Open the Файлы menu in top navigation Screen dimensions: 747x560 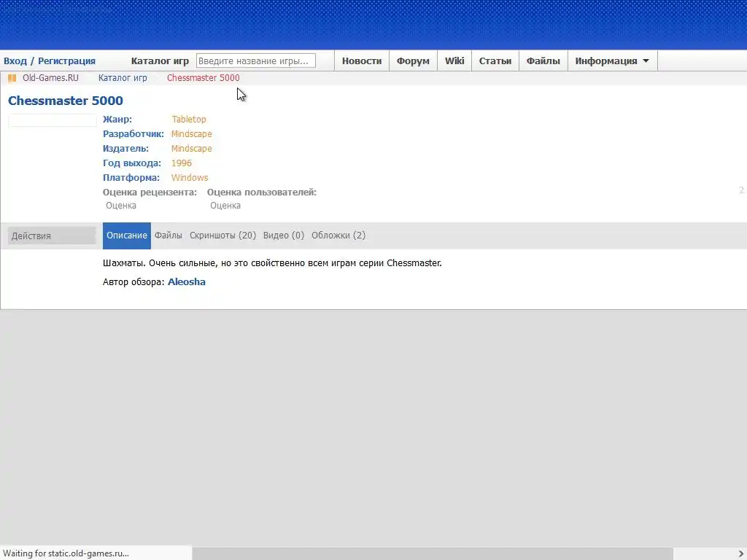[543, 61]
